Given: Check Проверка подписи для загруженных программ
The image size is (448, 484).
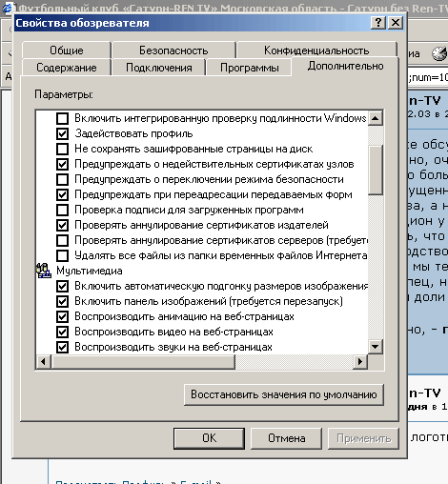Looking at the screenshot, I should (x=62, y=210).
